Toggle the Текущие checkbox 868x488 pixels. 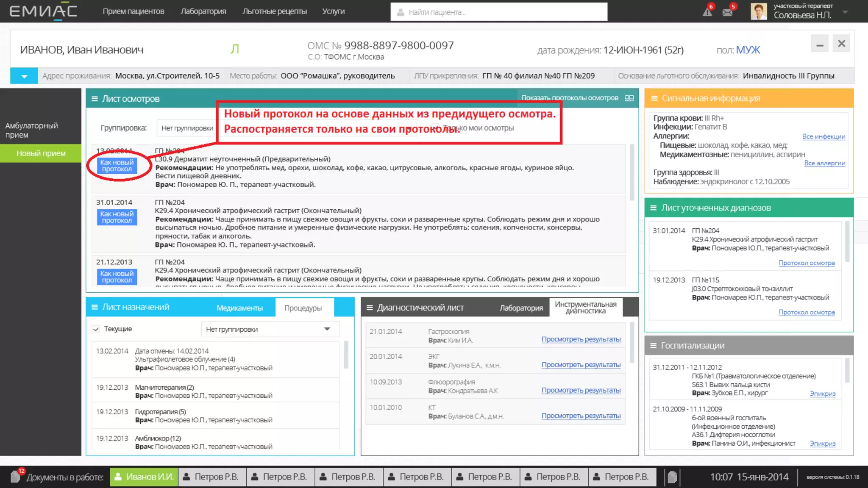pos(96,329)
